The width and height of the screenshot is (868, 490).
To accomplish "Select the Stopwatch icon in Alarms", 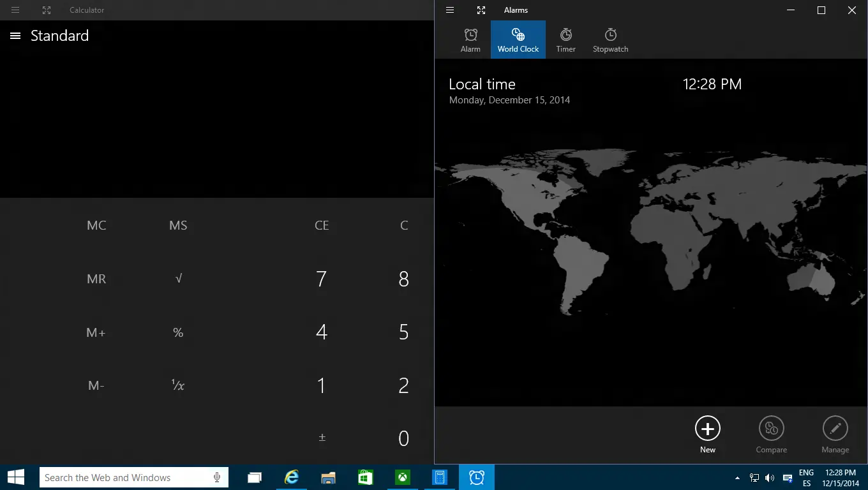I will click(x=610, y=39).
